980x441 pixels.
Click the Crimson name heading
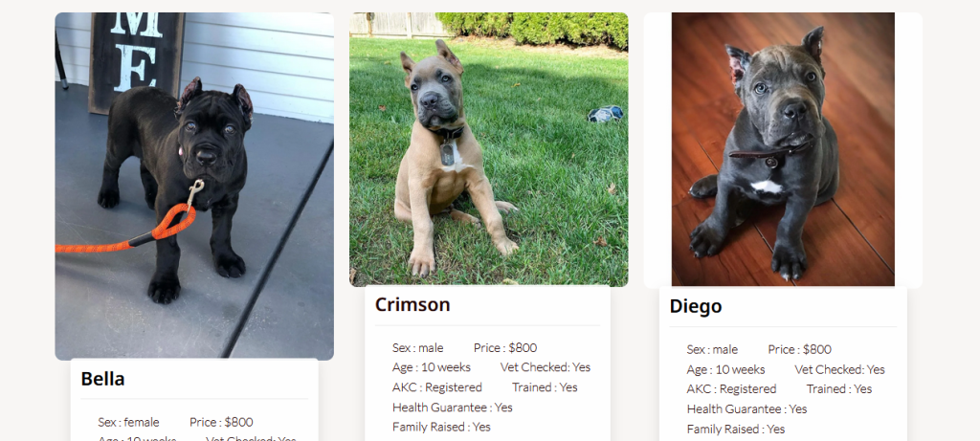pos(412,305)
